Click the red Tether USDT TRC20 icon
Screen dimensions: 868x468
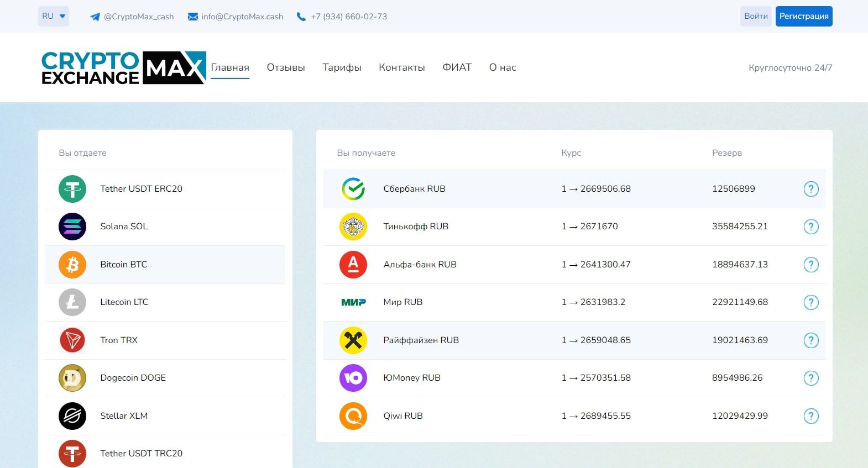click(x=72, y=454)
